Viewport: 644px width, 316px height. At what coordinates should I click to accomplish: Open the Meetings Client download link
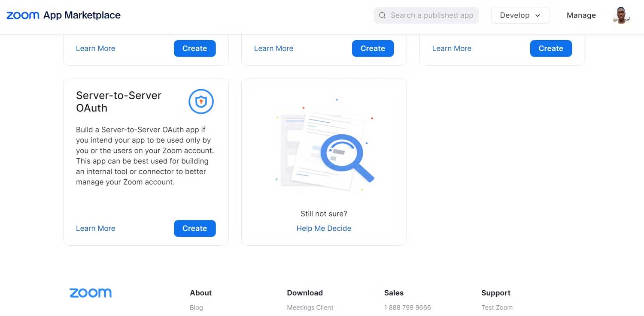click(310, 307)
